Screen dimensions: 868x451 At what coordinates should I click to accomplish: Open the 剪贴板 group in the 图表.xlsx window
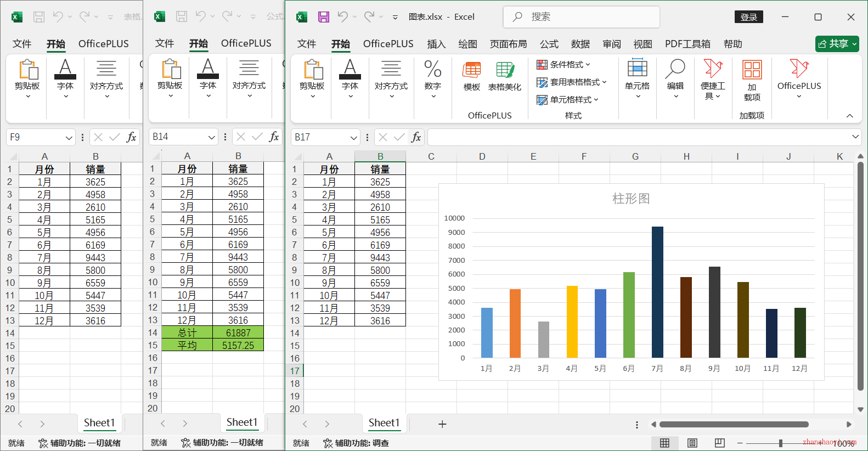312,80
